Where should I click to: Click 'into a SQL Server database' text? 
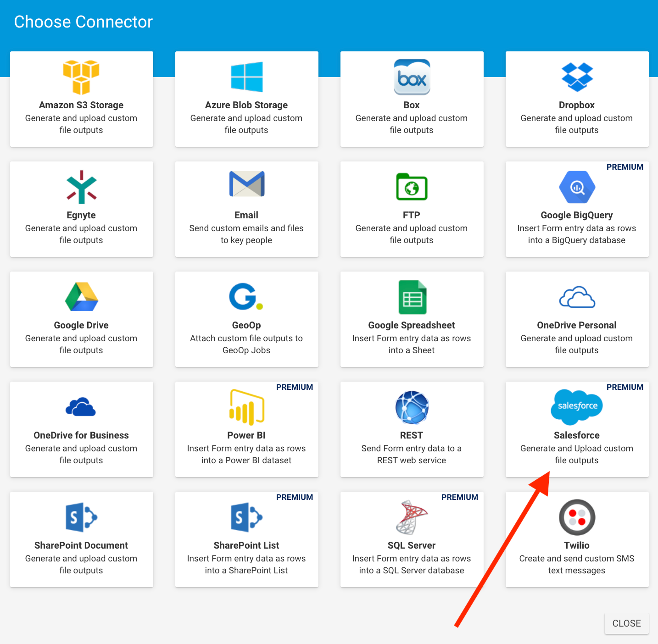(x=412, y=570)
